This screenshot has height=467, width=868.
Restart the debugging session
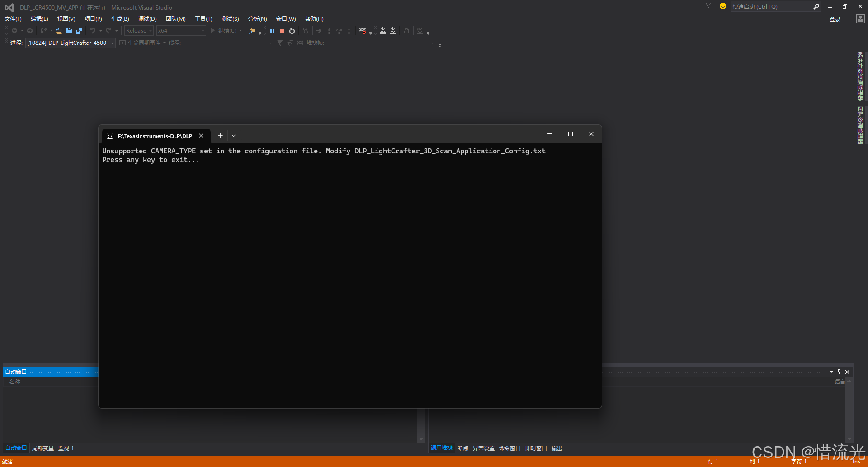[292, 31]
